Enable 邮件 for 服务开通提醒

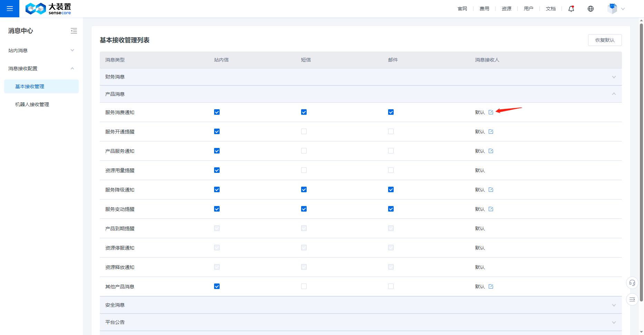click(x=391, y=131)
